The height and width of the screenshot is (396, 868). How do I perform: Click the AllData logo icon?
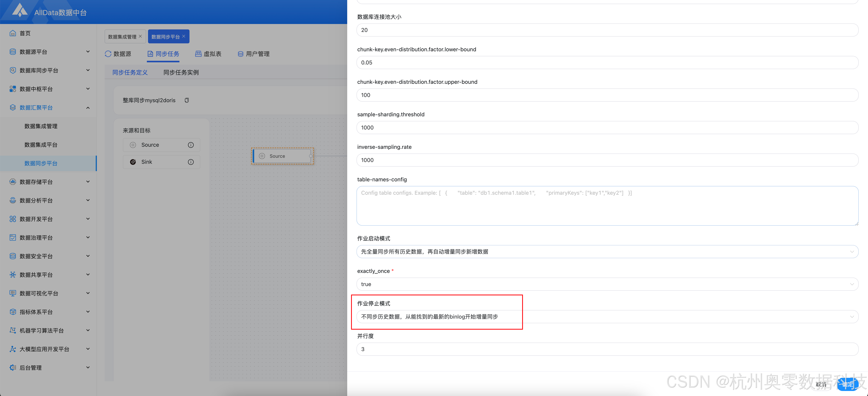20,10
